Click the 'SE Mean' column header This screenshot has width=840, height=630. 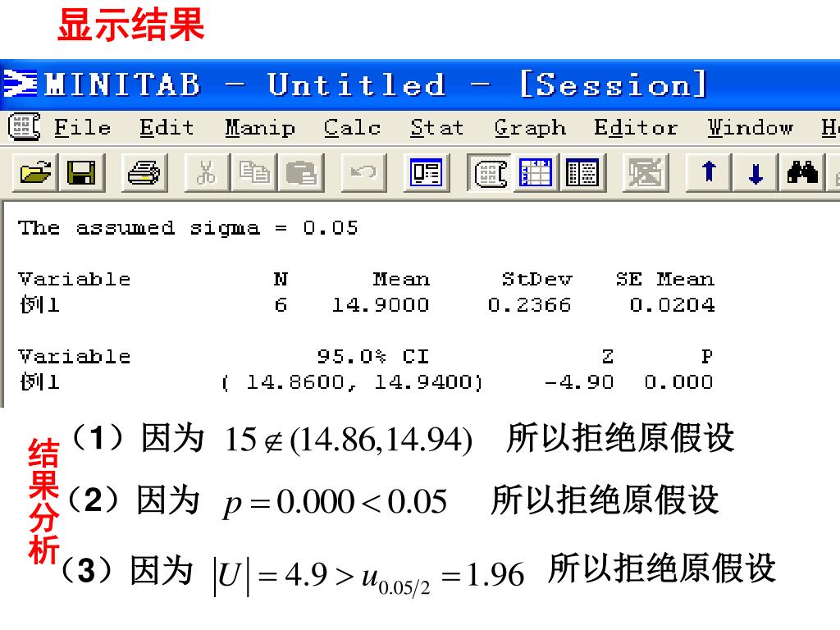664,279
